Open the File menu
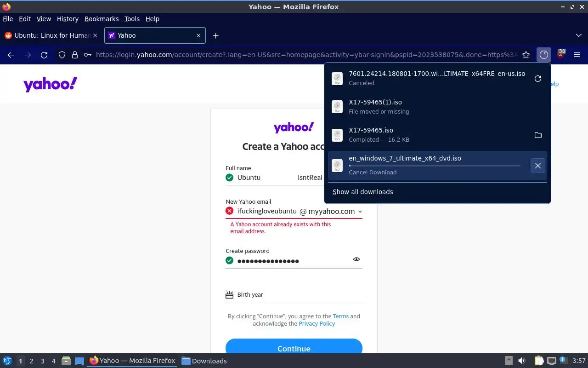The image size is (588, 368). click(8, 19)
